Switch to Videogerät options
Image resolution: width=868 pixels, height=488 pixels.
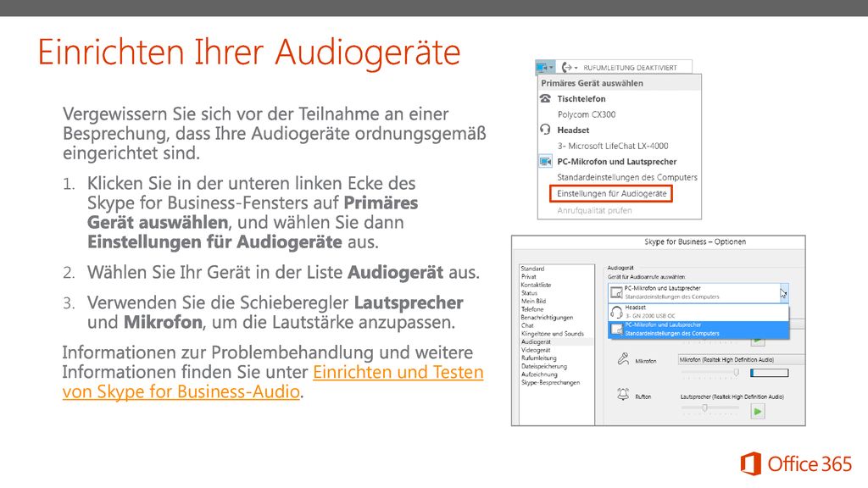tap(536, 350)
